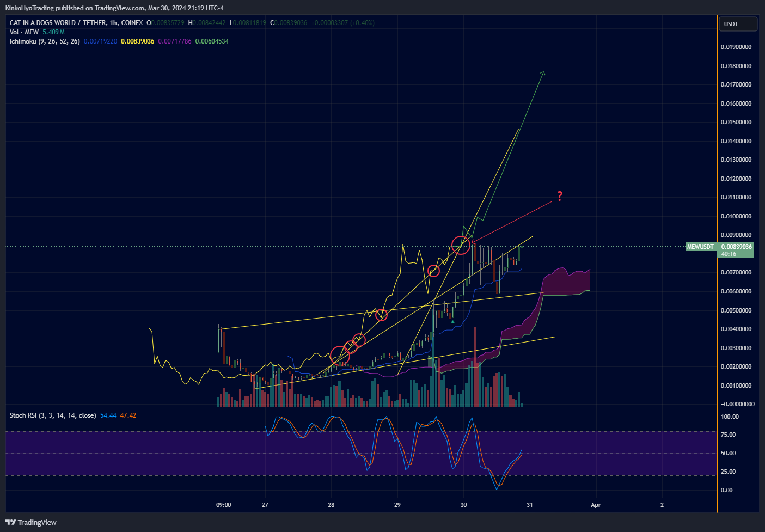Click the 0.01500000 price axis label
Screen dimensions: 765x532
pos(736,122)
